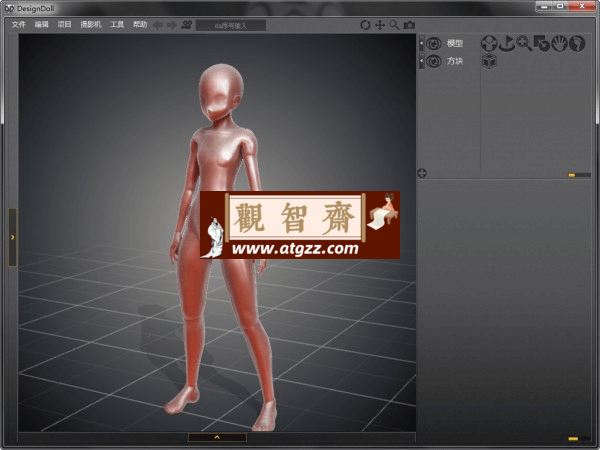Select the 模型 object label
The height and width of the screenshot is (450, 600).
point(455,44)
